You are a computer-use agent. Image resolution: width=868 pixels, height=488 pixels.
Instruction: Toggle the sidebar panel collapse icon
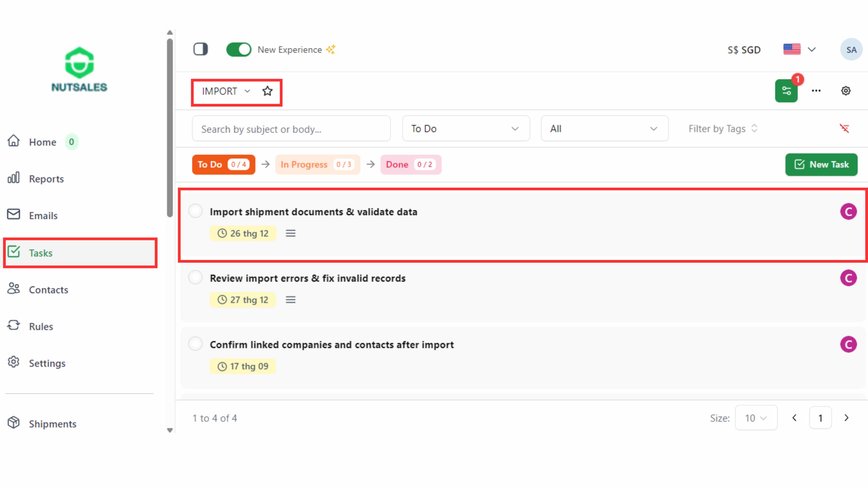tap(201, 49)
